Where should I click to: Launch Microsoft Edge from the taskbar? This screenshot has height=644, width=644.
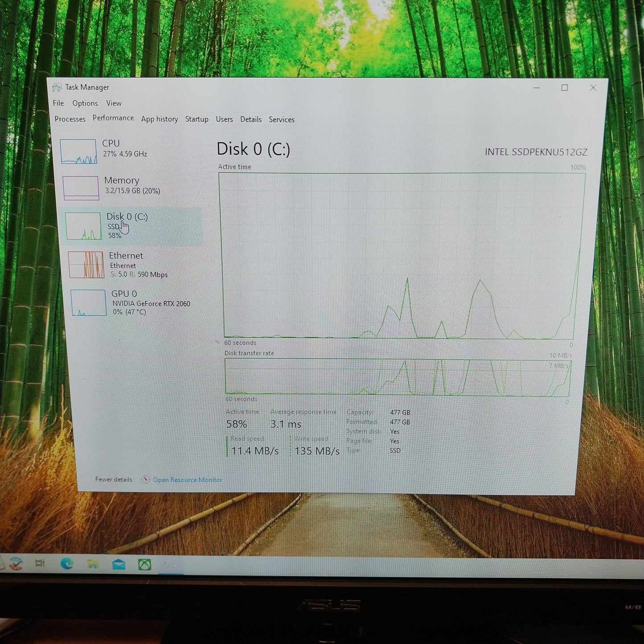67,564
